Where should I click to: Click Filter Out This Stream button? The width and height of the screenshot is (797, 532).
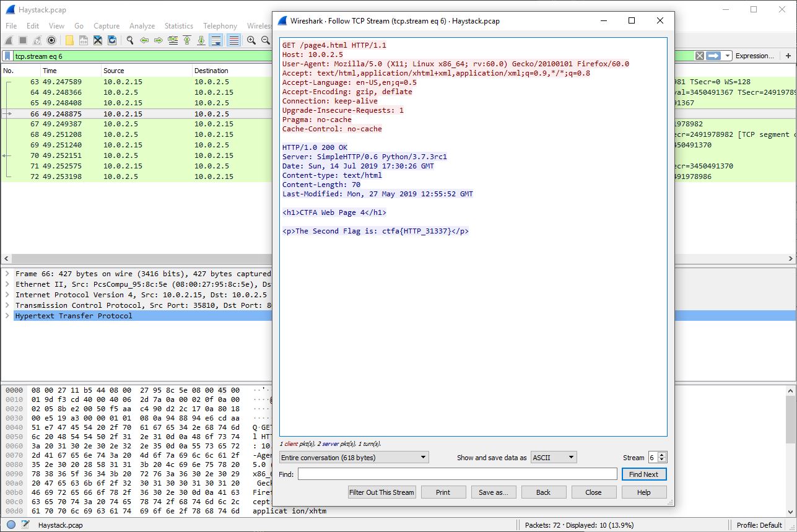point(381,492)
